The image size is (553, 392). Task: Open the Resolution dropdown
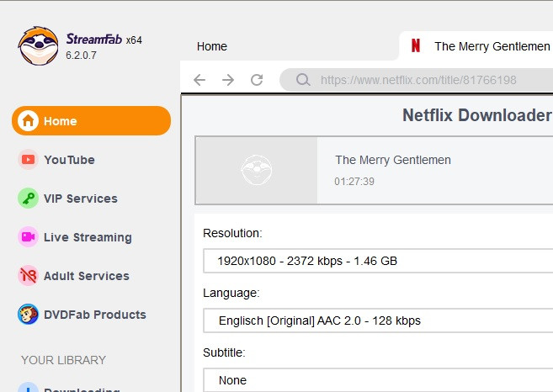pos(379,261)
